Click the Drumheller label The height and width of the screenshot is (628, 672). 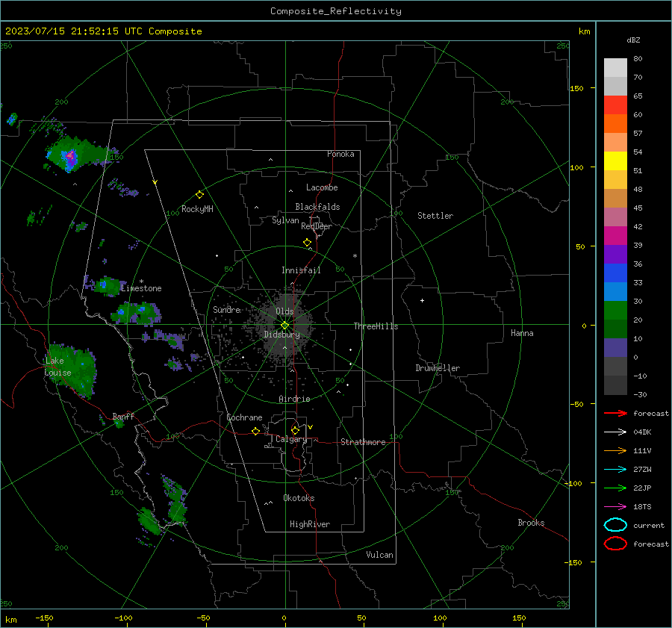pos(438,368)
